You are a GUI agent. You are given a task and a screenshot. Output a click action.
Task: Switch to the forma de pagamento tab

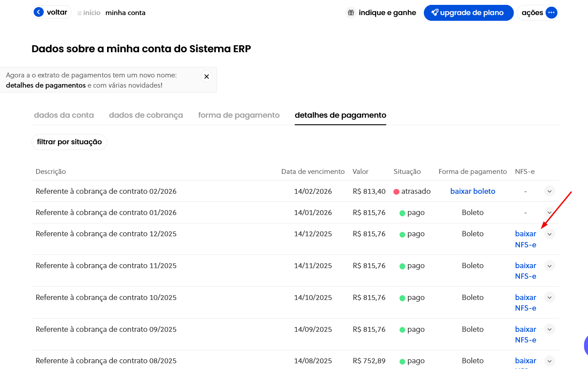(238, 115)
